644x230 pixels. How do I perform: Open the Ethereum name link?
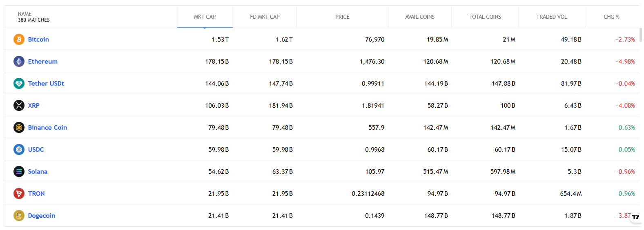click(x=42, y=62)
